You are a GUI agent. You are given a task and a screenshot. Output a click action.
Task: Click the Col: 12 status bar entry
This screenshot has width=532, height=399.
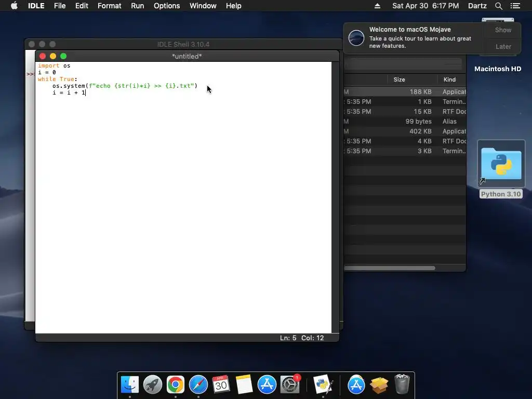(x=312, y=338)
